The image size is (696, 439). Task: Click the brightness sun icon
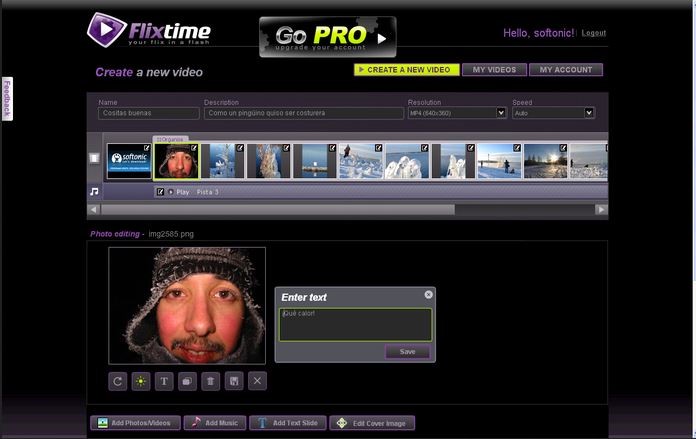141,381
